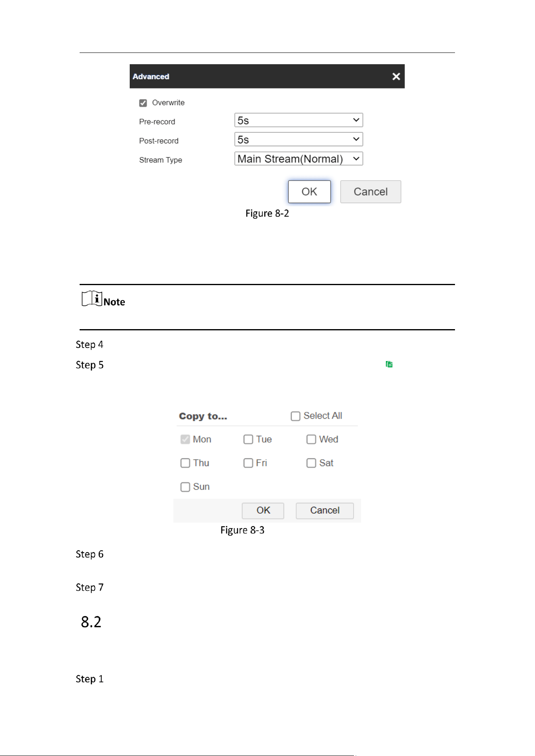Image resolution: width=535 pixels, height=756 pixels.
Task: Check the Wed checkbox
Action: click(311, 439)
